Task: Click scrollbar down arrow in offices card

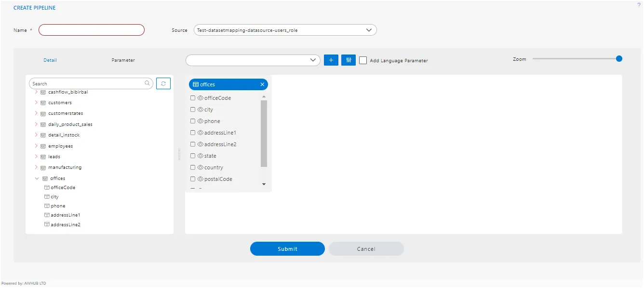Action: coord(264,184)
